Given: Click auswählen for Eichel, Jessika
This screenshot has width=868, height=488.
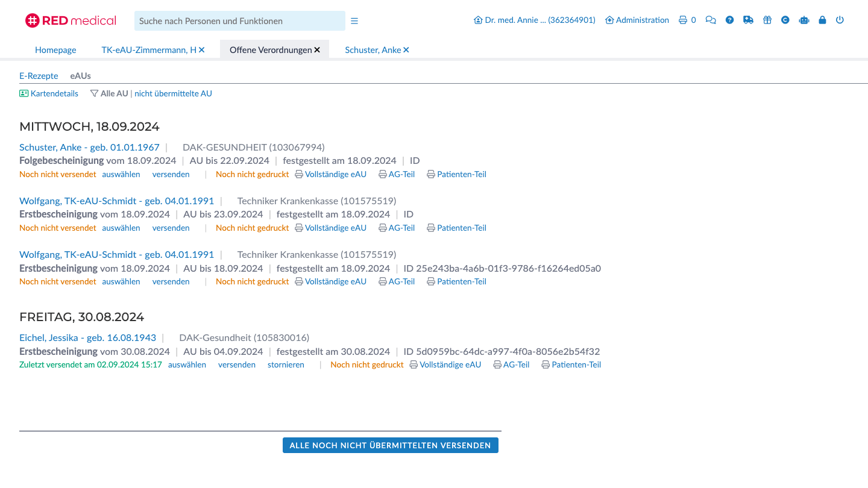Looking at the screenshot, I should (187, 364).
